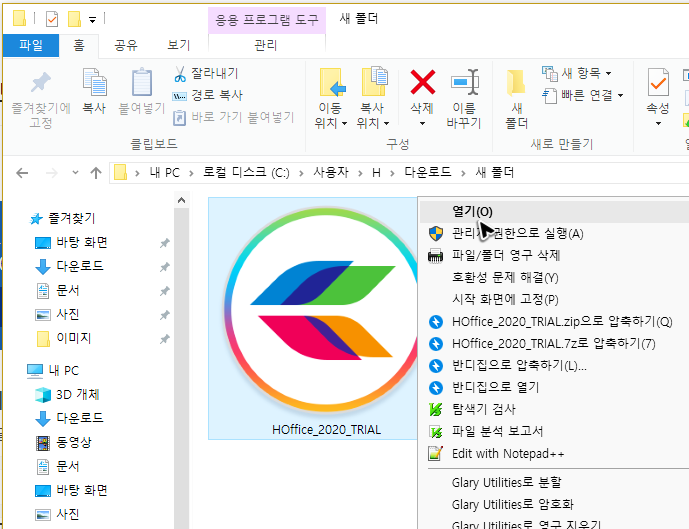Choose 반디집으로 압축하기(L)...

[x=555, y=366]
